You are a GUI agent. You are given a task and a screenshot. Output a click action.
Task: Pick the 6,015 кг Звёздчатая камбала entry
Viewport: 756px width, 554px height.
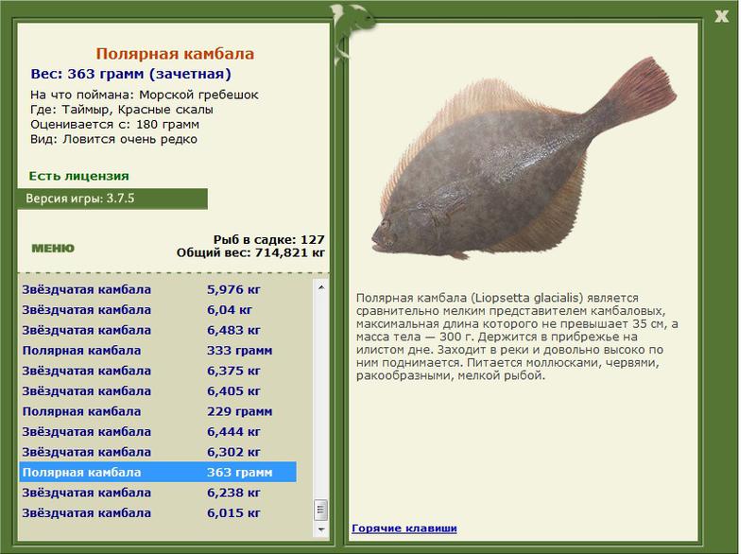tap(158, 512)
